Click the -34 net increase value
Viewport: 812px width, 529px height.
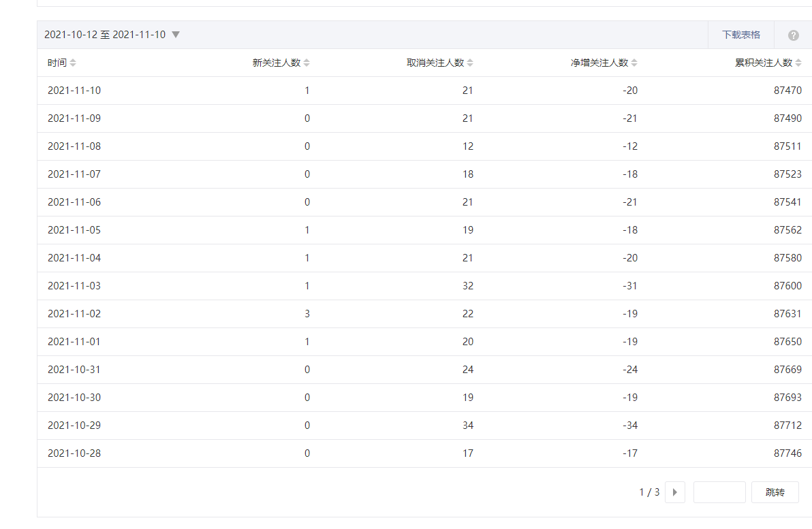[629, 426]
